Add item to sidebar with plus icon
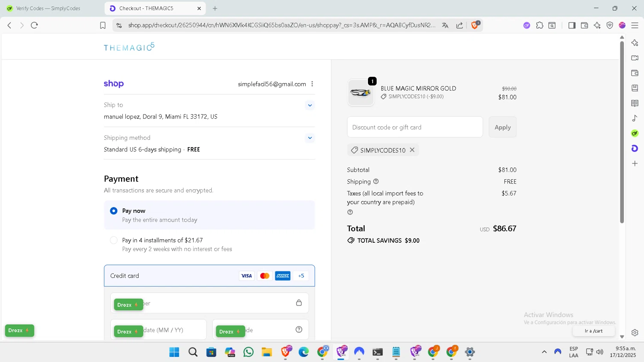Viewport: 644px width, 362px height. point(635,163)
